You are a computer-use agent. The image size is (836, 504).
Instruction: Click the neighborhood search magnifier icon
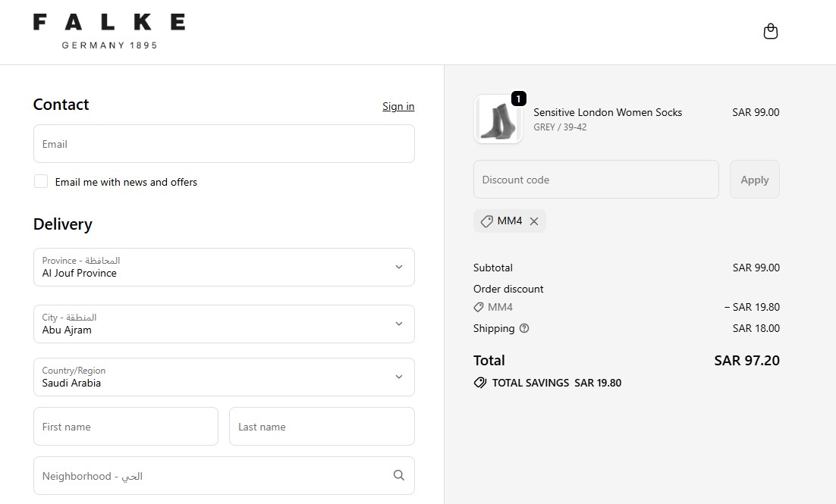pyautogui.click(x=399, y=475)
